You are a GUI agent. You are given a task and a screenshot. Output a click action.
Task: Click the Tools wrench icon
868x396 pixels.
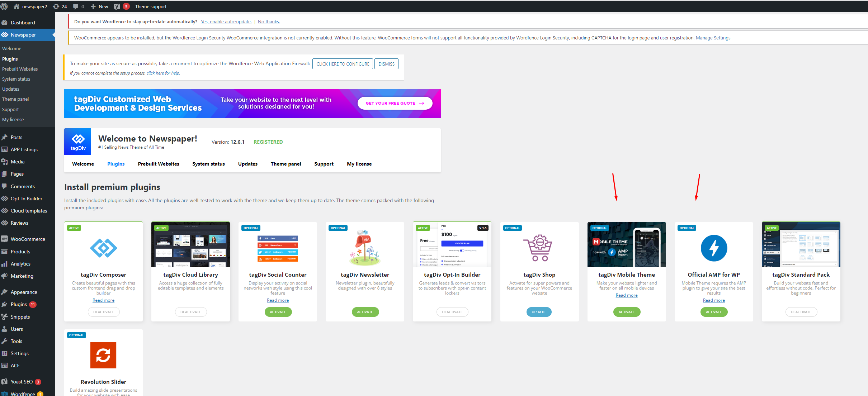point(4,341)
